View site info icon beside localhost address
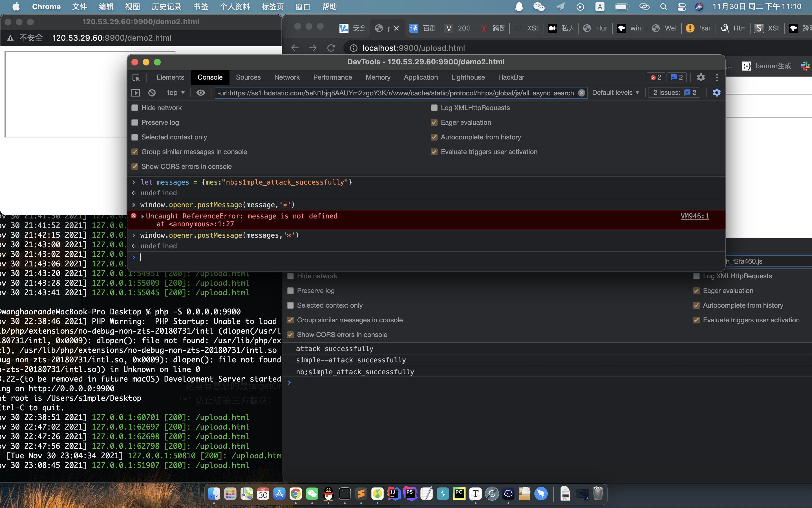Image resolution: width=812 pixels, height=508 pixels. coord(354,48)
